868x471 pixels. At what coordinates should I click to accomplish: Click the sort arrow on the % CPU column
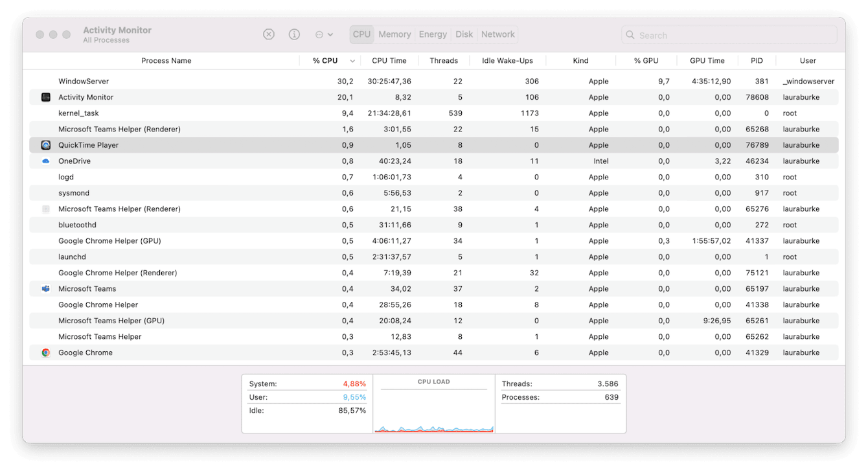click(x=352, y=60)
